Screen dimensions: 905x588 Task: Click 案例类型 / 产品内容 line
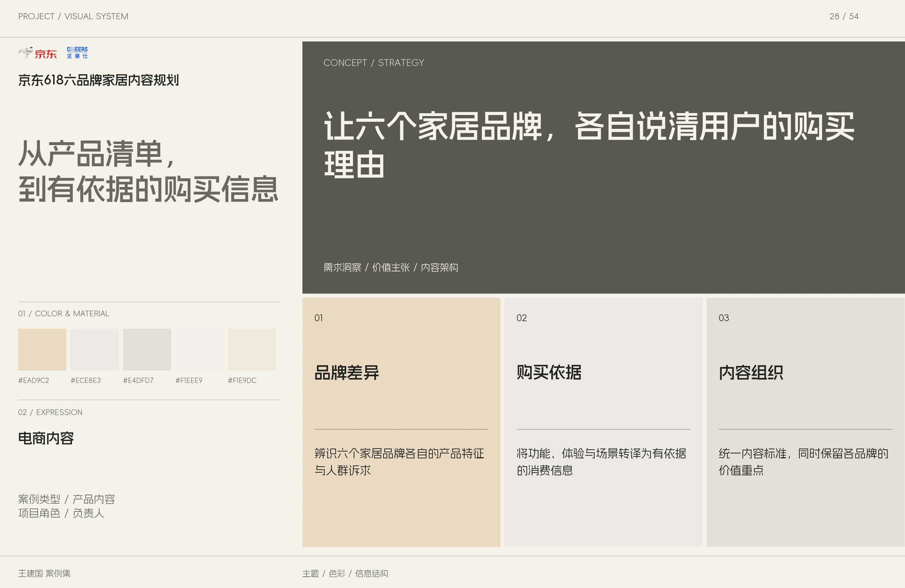tap(66, 499)
